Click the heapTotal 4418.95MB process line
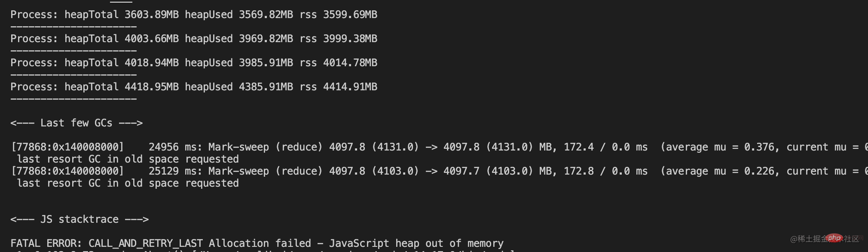This screenshot has width=868, height=252. click(x=194, y=87)
